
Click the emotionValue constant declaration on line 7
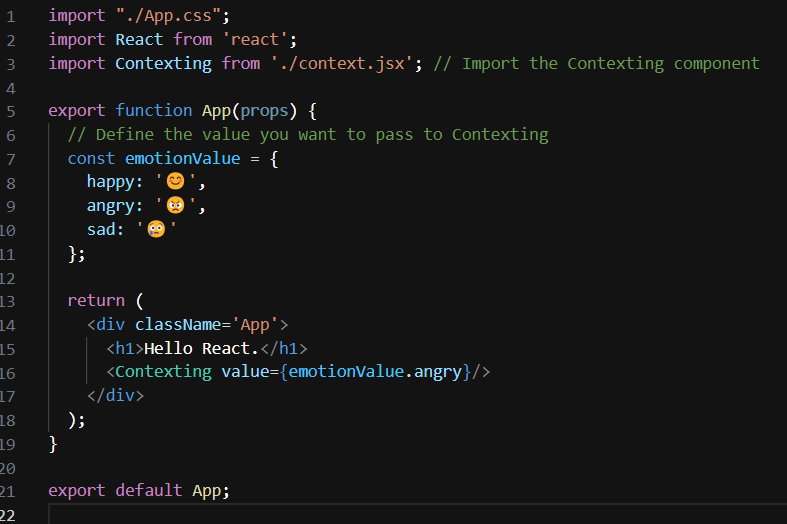[183, 158]
